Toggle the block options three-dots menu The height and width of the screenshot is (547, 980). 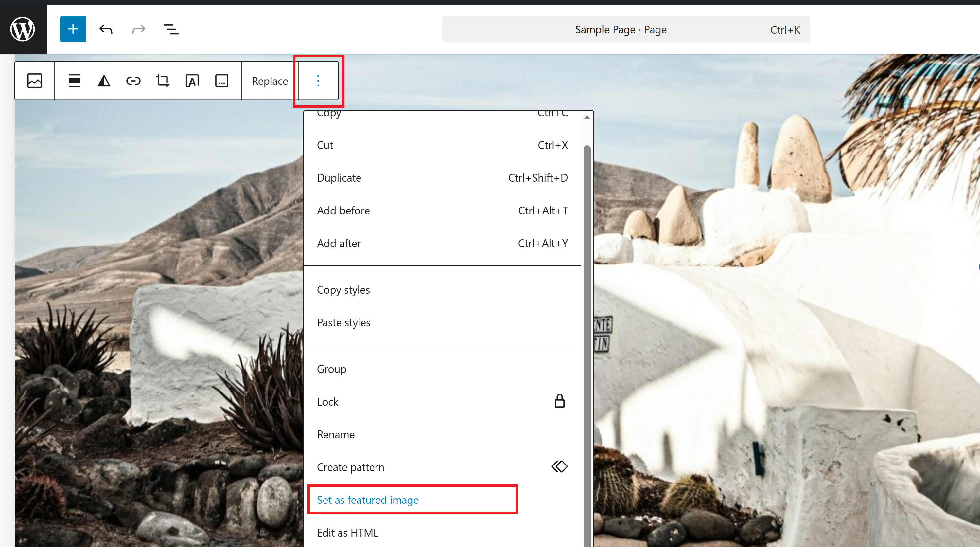(x=318, y=81)
